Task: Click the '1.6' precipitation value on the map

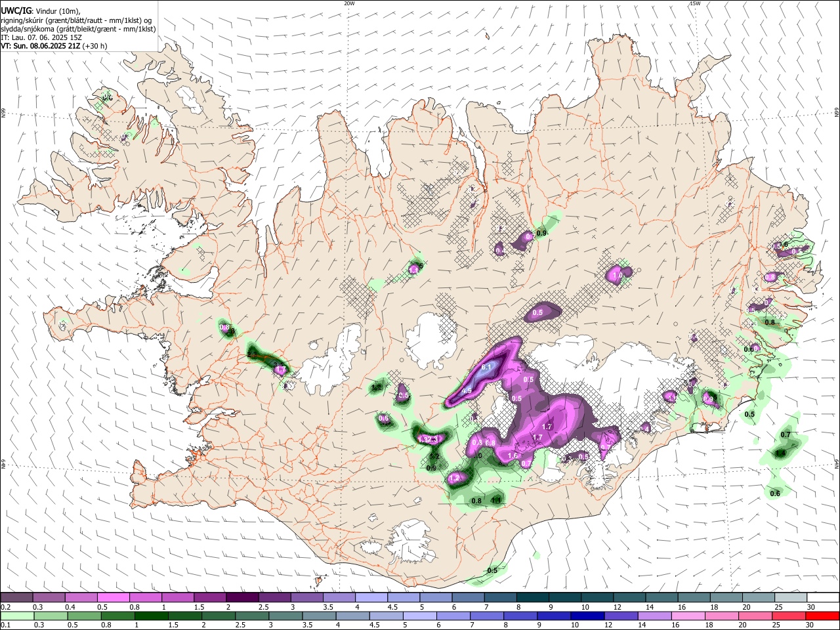Action: [x=513, y=456]
